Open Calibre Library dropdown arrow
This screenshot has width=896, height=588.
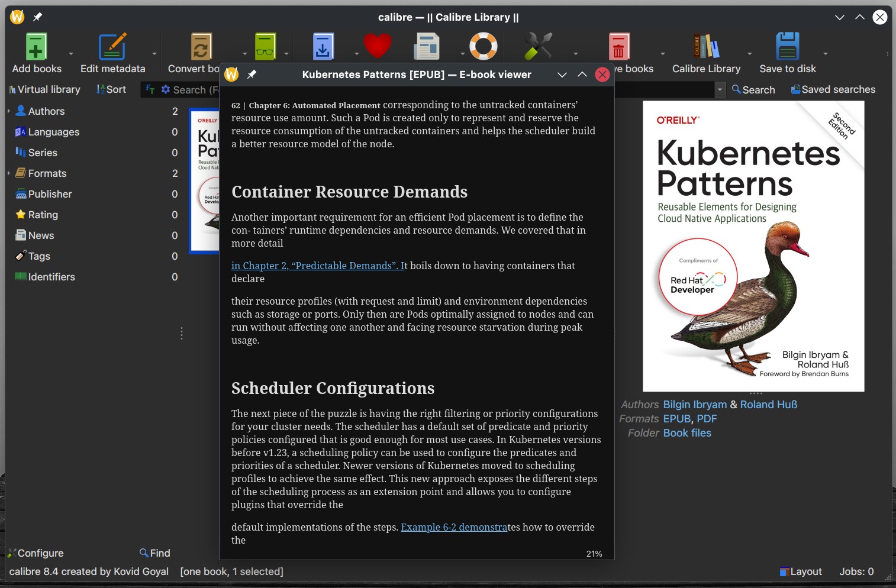pos(750,54)
